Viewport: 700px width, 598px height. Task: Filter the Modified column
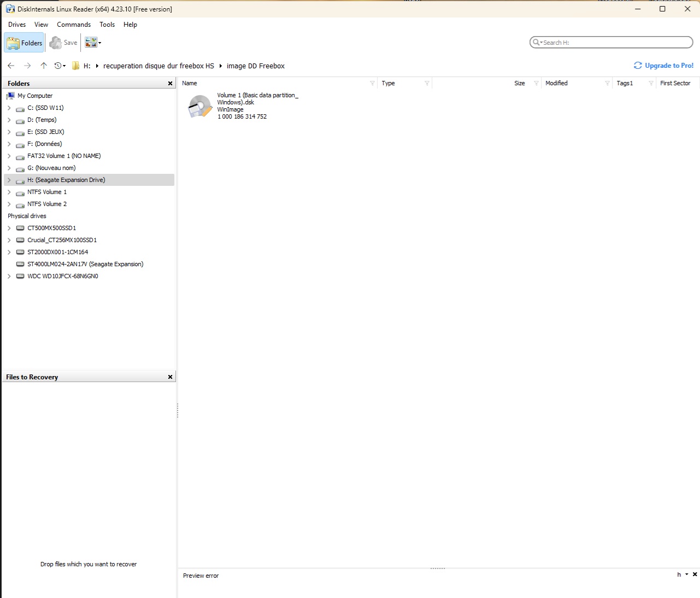point(607,83)
